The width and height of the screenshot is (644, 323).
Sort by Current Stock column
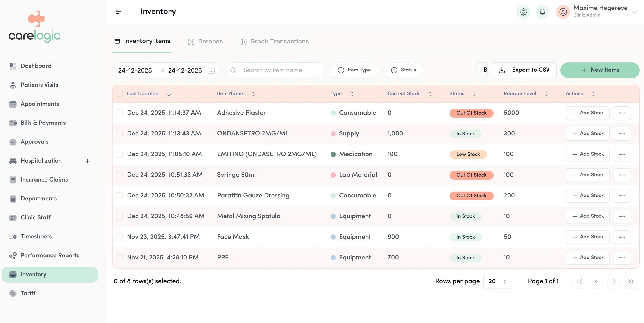pos(430,93)
